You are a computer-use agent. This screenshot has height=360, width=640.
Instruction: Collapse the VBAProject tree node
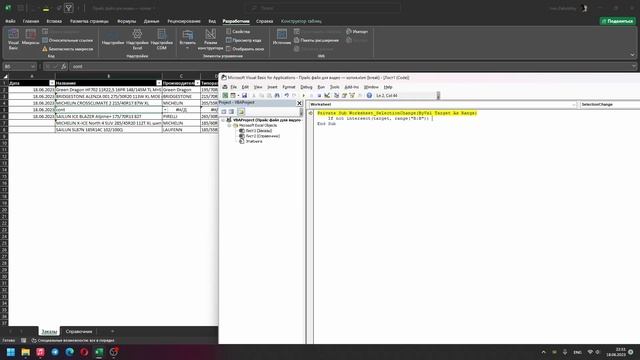[223, 120]
